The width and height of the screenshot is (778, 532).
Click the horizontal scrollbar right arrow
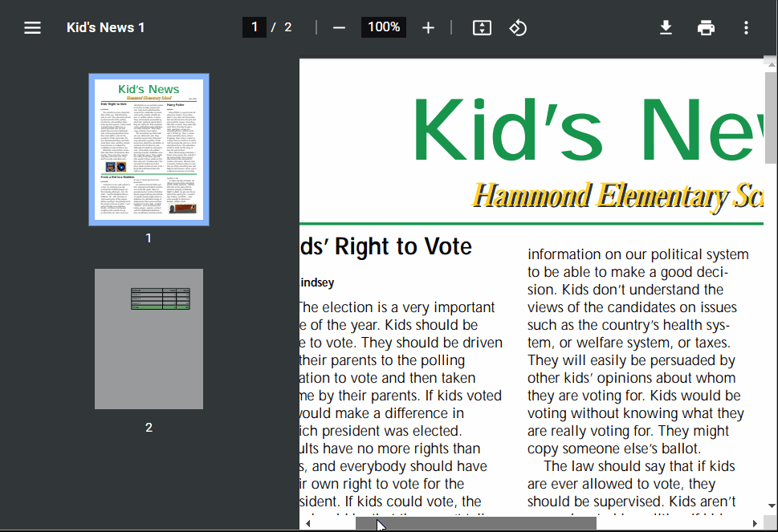[756, 522]
